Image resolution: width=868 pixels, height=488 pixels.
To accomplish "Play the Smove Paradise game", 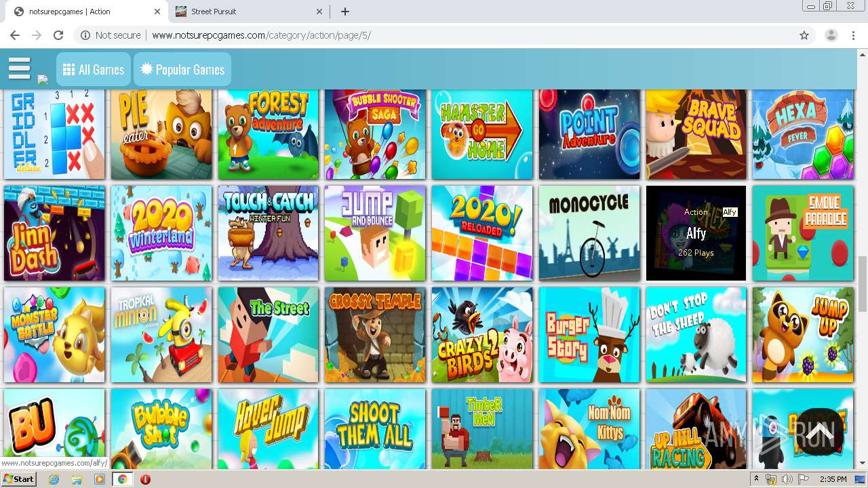I will (803, 233).
